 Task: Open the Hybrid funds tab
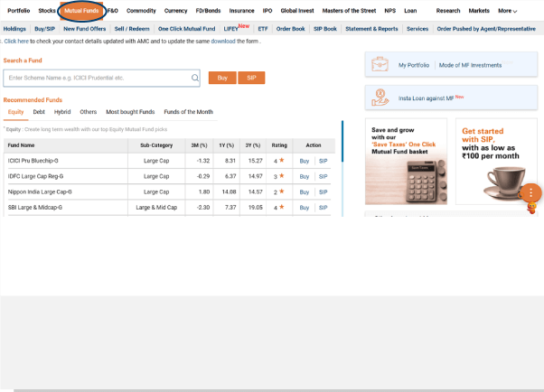[x=62, y=112]
